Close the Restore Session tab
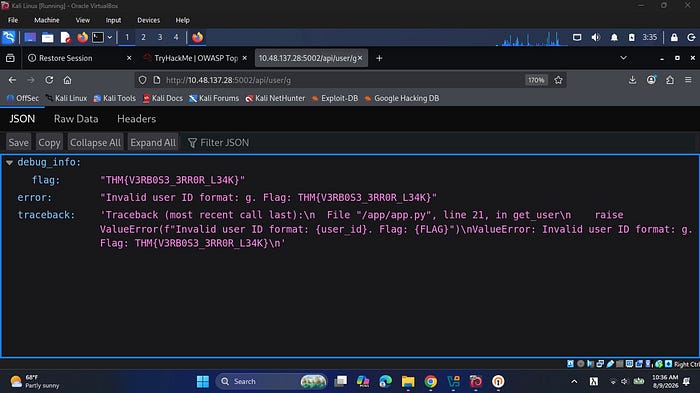Image resolution: width=700 pixels, height=393 pixels. (129, 58)
